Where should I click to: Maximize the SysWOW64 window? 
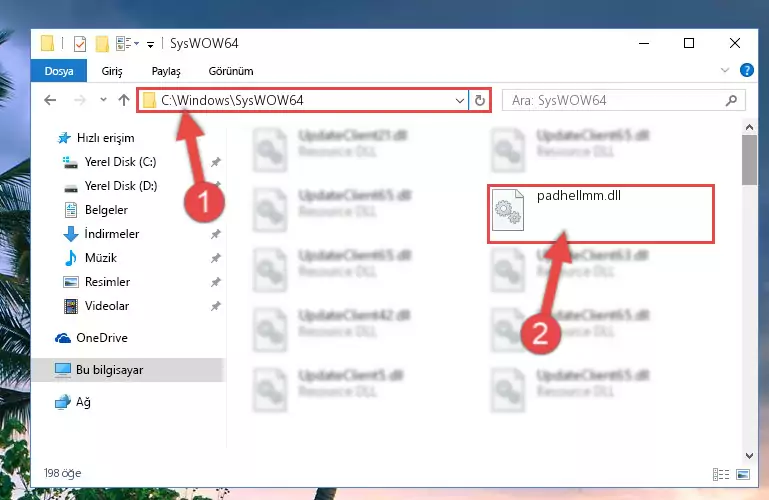click(x=689, y=43)
